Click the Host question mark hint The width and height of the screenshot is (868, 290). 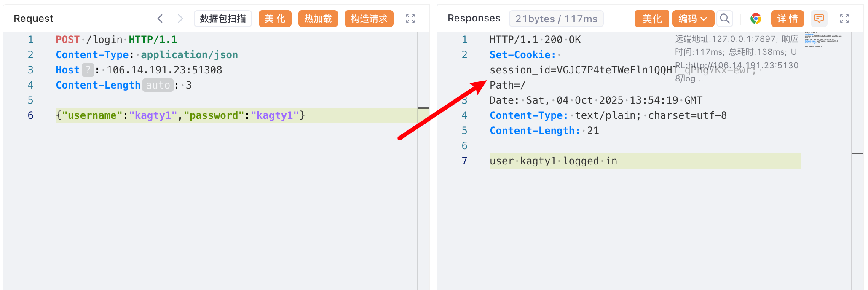tap(88, 70)
